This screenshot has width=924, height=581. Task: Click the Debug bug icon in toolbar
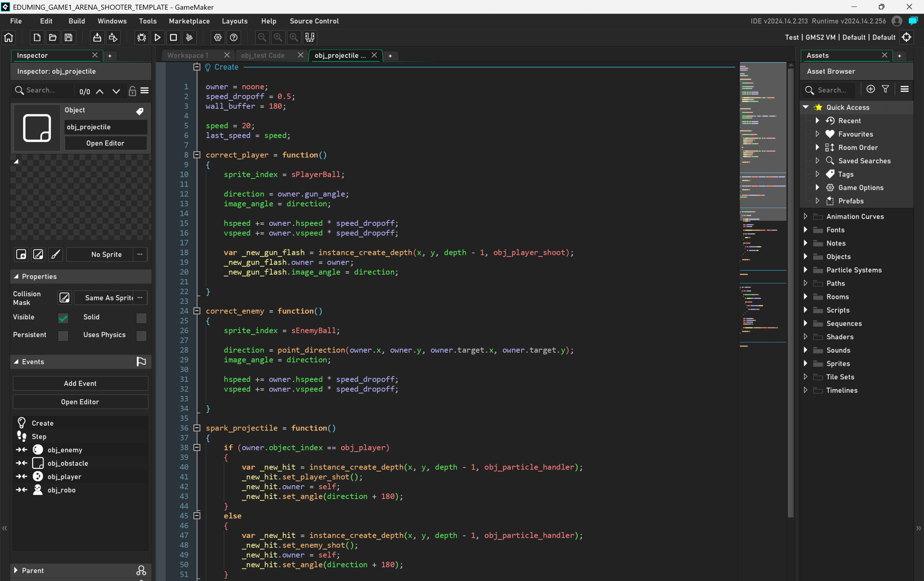[x=142, y=37]
